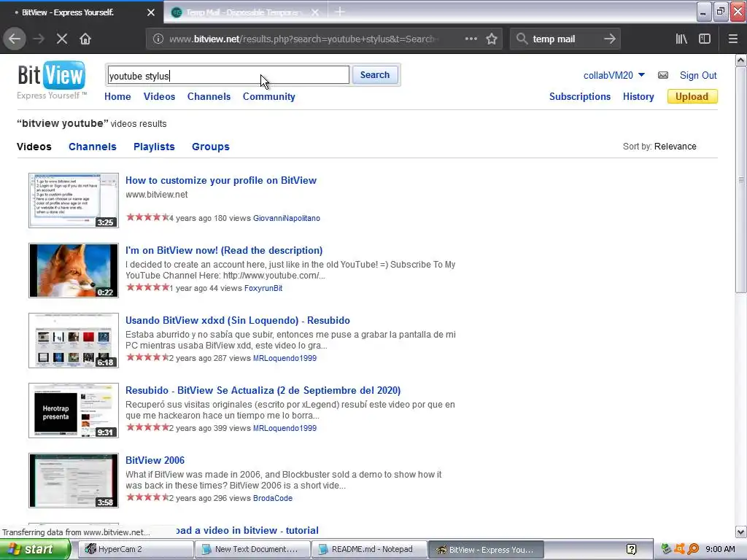The image size is (747, 560).
Task: Click the scrollbar down arrow
Action: (741, 532)
